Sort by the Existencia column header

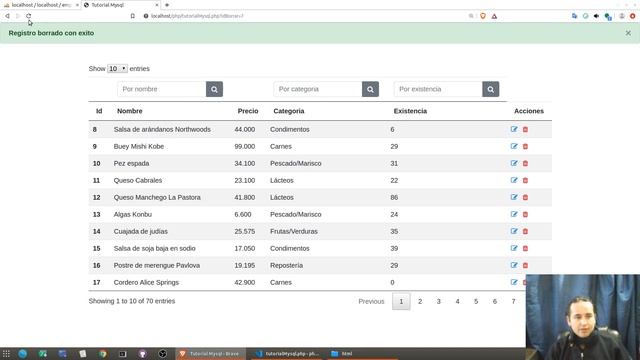point(410,111)
